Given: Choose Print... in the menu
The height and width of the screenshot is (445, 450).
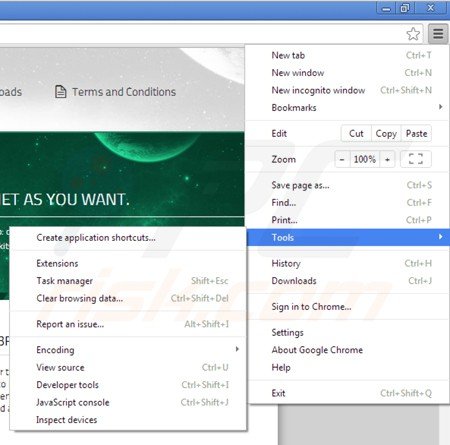Looking at the screenshot, I should click(348, 220).
